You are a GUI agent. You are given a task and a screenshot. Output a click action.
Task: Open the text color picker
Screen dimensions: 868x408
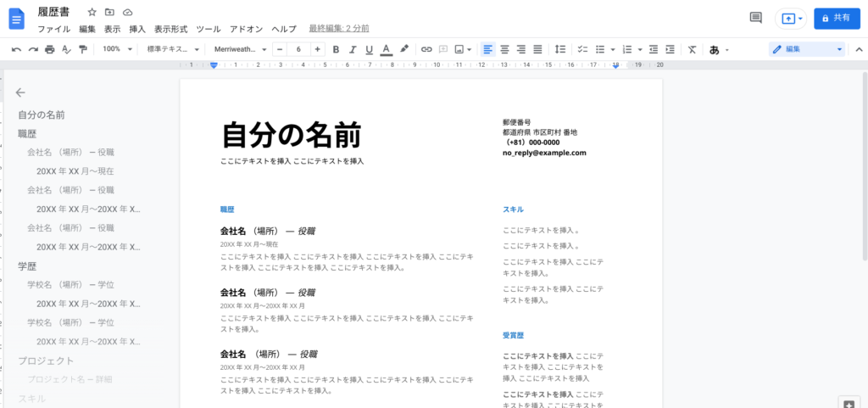click(387, 49)
